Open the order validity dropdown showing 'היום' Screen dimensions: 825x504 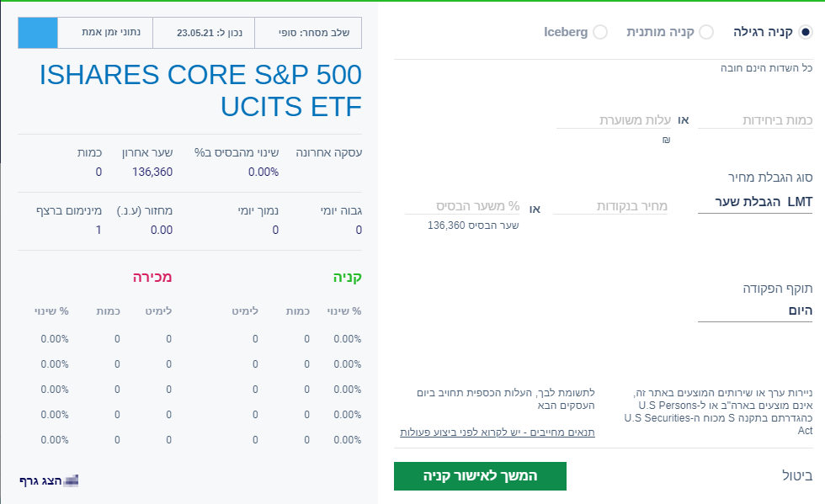(x=755, y=311)
